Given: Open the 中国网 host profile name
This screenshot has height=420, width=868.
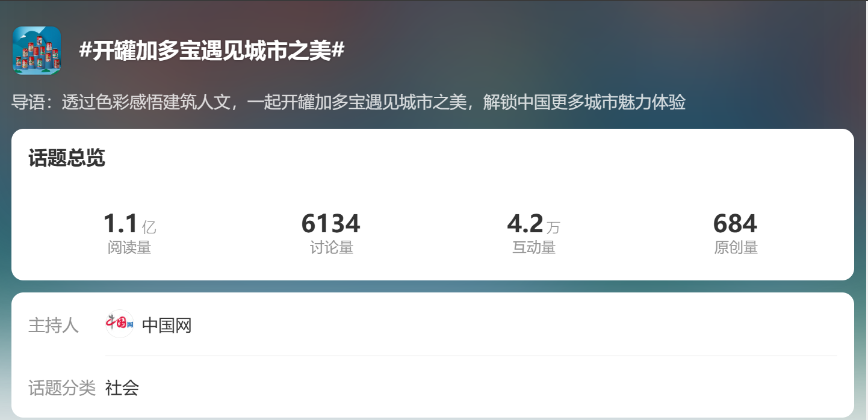Looking at the screenshot, I should [167, 326].
